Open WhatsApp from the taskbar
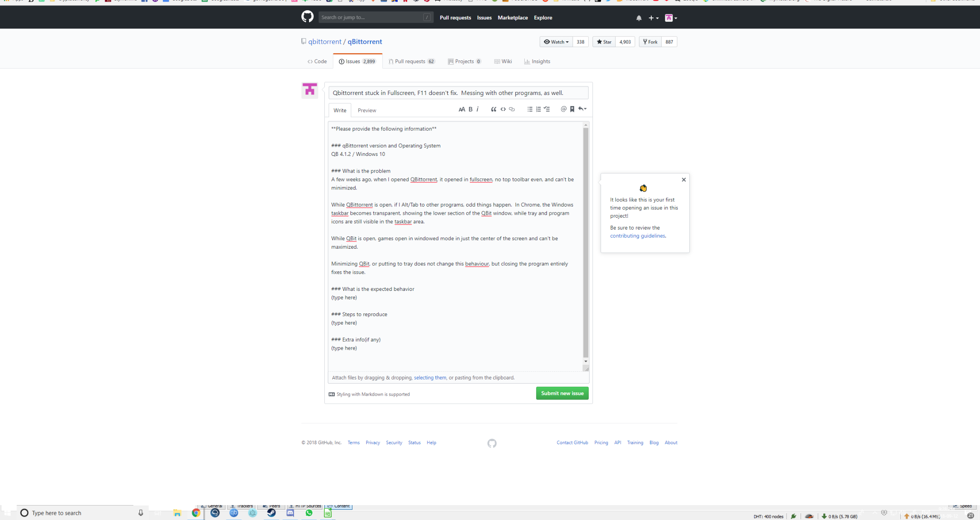980x520 pixels. (x=309, y=513)
